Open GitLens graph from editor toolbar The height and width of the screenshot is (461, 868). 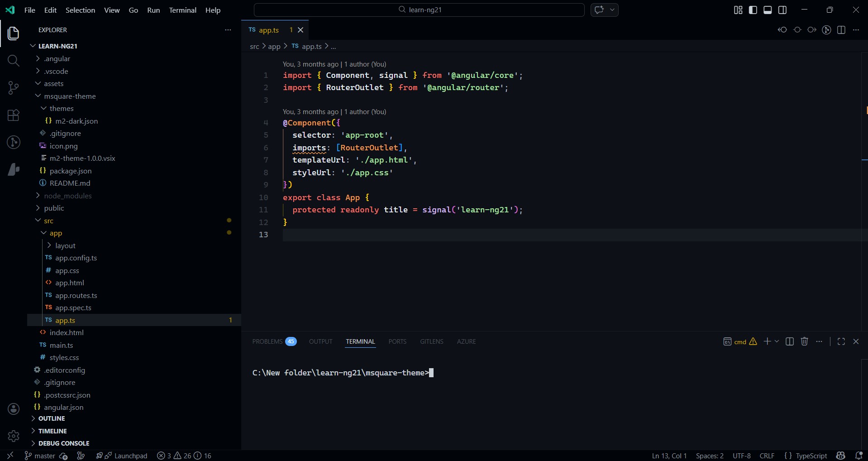(827, 30)
